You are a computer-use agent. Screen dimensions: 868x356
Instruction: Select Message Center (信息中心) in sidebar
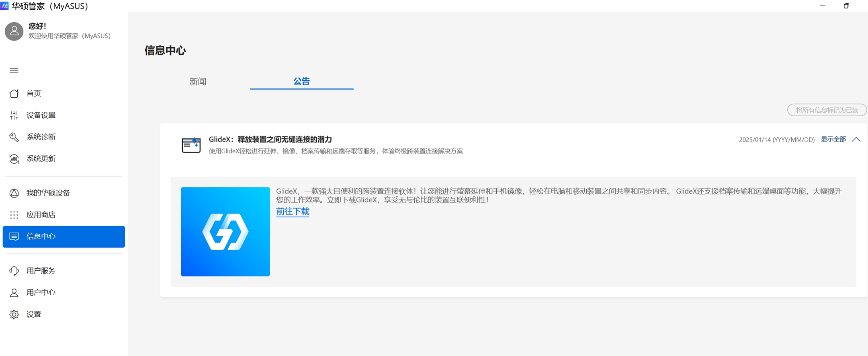(x=63, y=237)
